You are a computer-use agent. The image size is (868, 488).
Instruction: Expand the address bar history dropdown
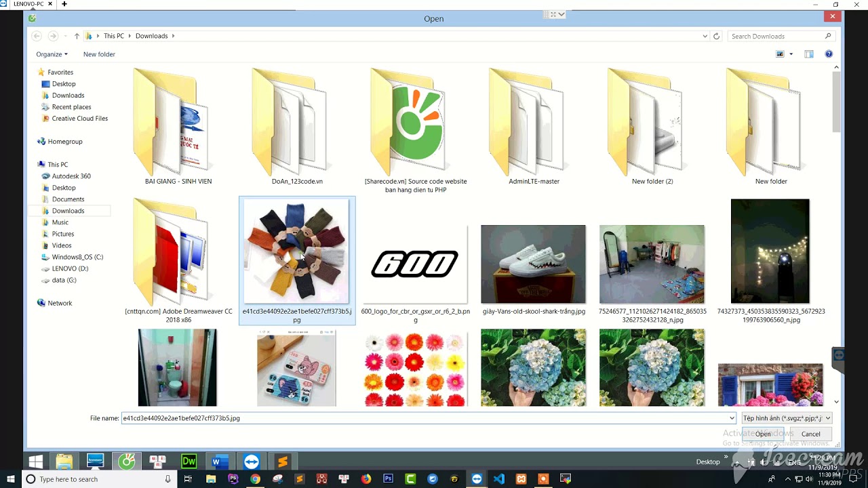tap(705, 36)
